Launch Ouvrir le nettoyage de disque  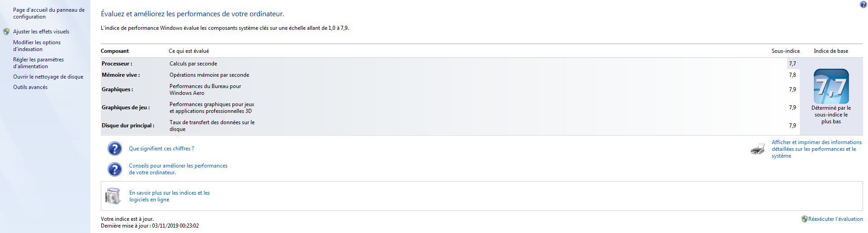coord(48,77)
